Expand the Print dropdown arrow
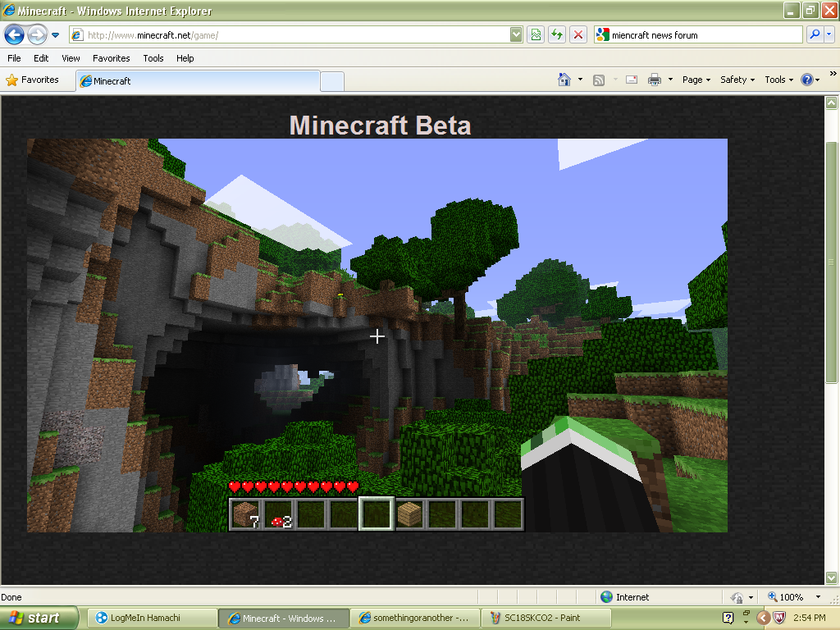 (670, 80)
